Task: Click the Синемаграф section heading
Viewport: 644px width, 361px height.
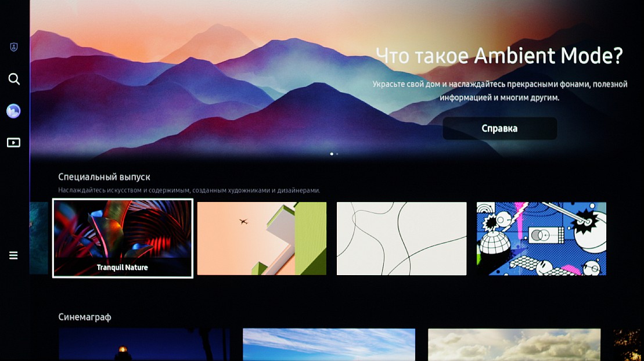Action: 85,317
